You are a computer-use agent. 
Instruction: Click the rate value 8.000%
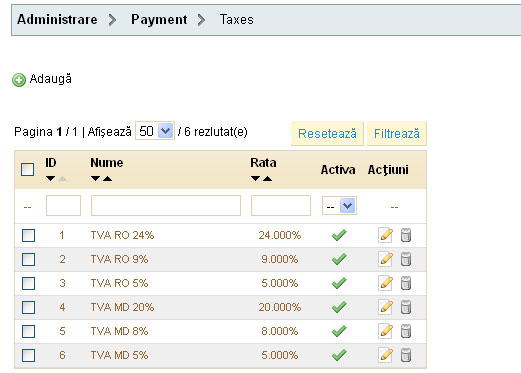point(280,331)
